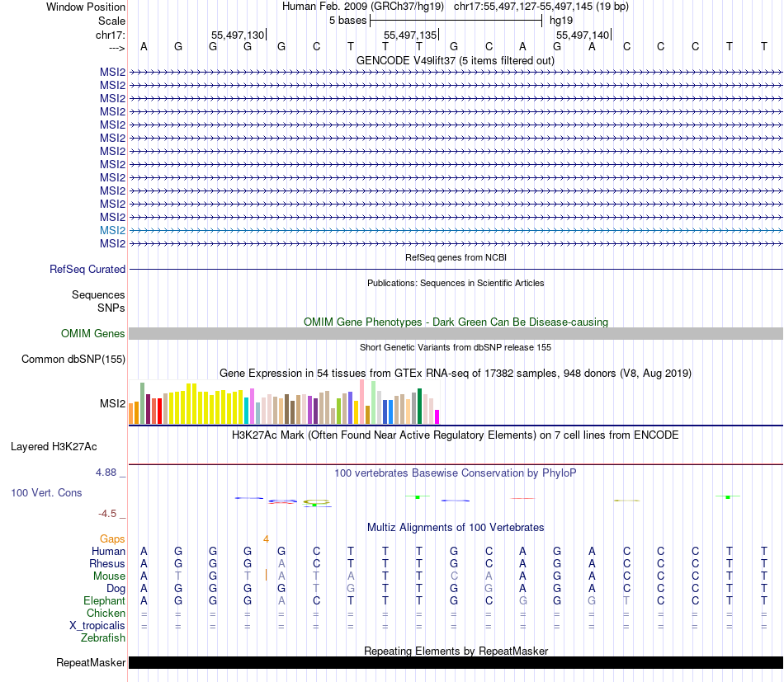Select the Dog alignment row label

click(116, 589)
